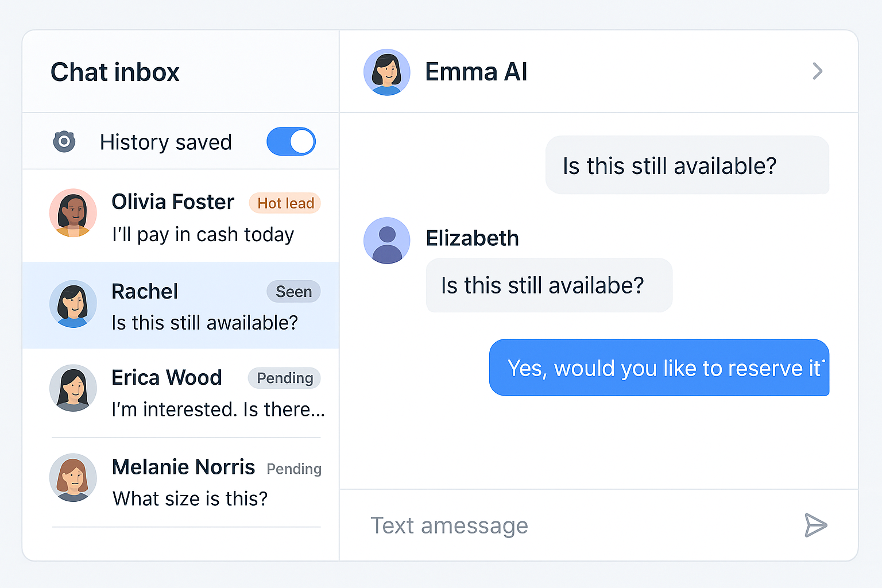882x588 pixels.
Task: Click Elizabeth's placeholder avatar icon
Action: (387, 241)
